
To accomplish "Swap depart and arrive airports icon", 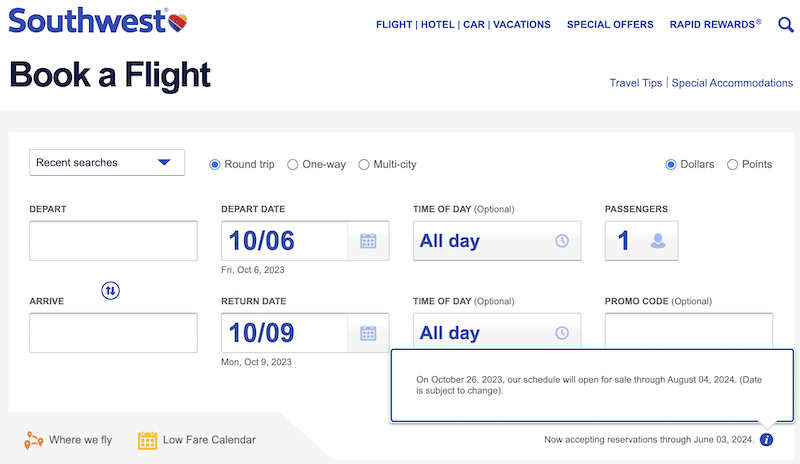I will pyautogui.click(x=110, y=290).
